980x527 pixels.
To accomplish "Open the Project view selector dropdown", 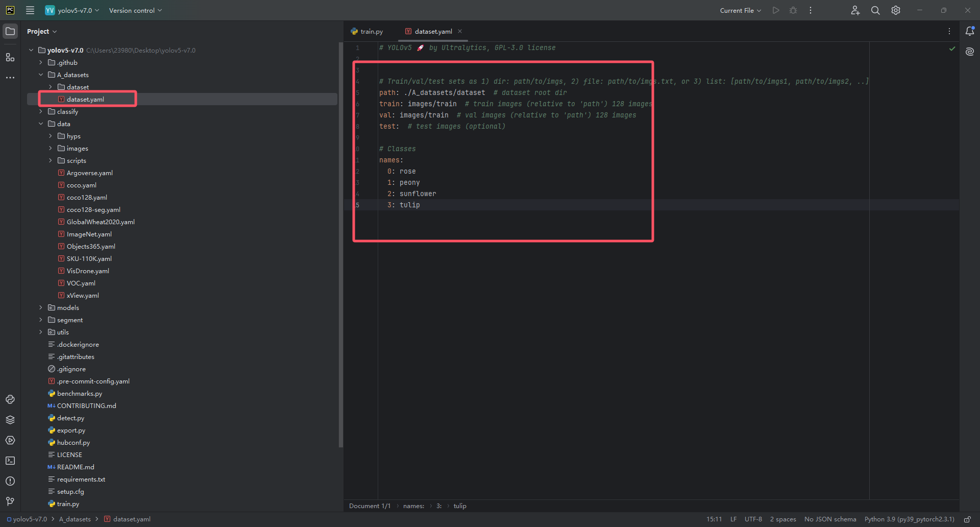I will coord(42,31).
